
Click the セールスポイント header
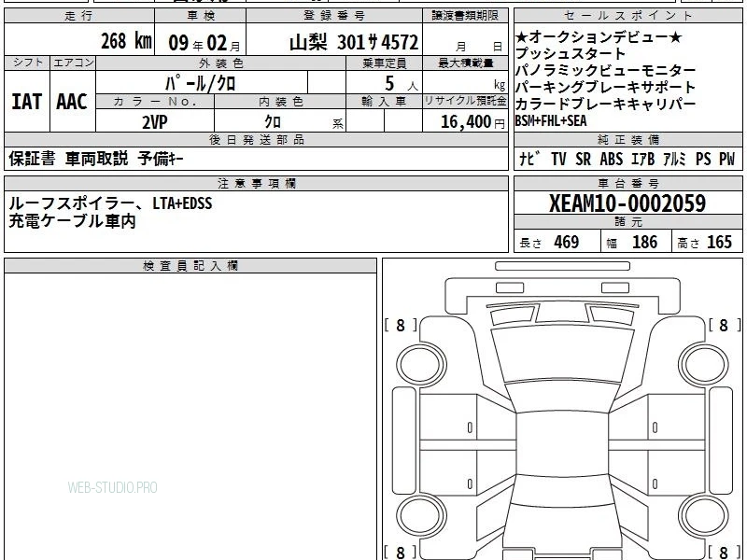(627, 16)
